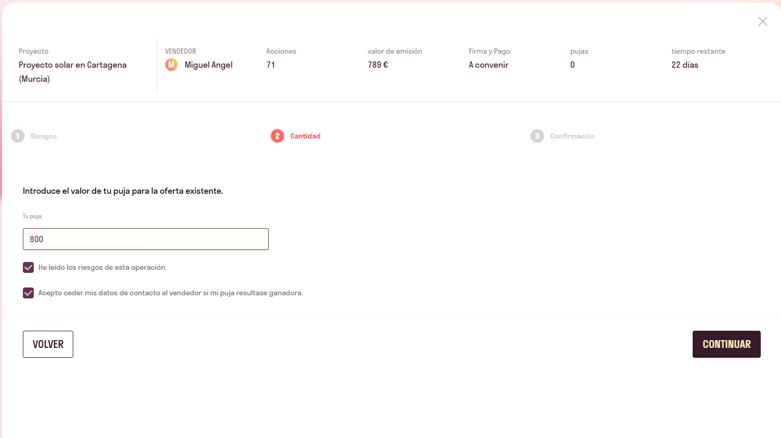The width and height of the screenshot is (781, 438).
Task: Click the CONTINUAR button
Action: pos(726,344)
